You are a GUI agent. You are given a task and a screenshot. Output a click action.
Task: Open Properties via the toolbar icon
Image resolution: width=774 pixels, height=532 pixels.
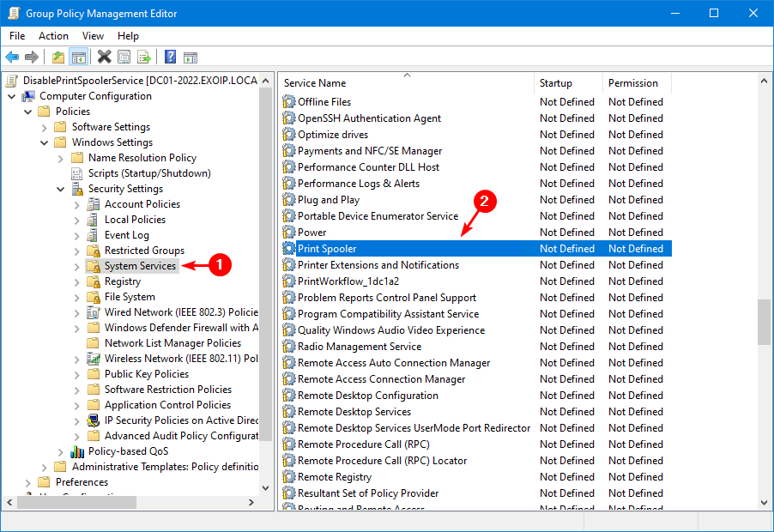(124, 57)
